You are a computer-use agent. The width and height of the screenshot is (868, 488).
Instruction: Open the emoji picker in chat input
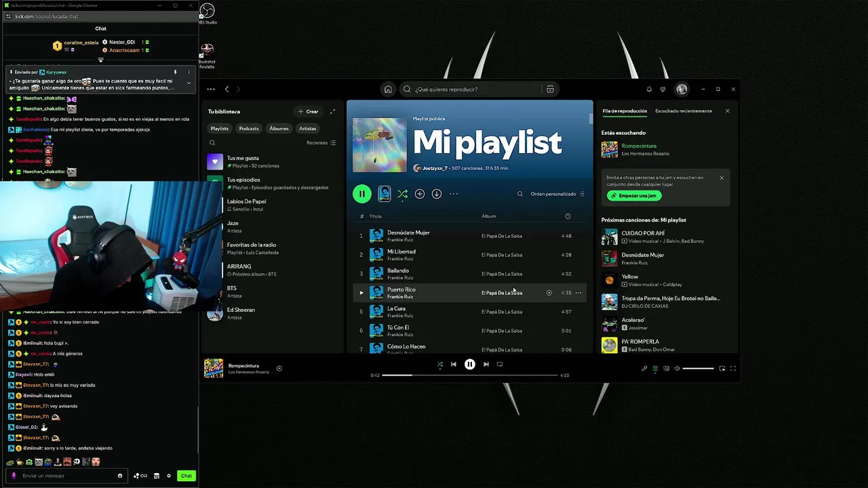[x=120, y=476]
